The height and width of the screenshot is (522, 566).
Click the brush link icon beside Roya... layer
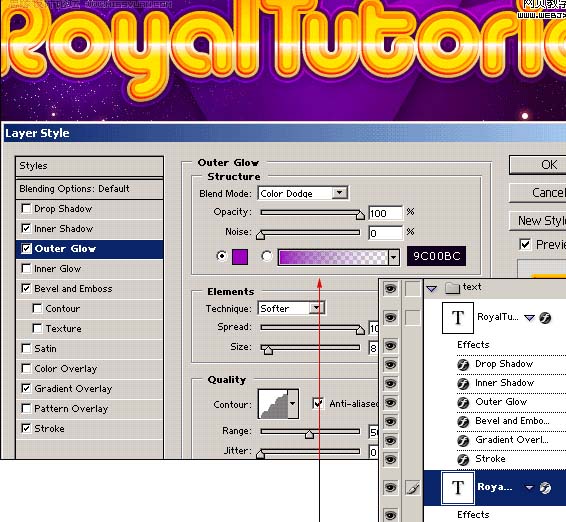[413, 488]
